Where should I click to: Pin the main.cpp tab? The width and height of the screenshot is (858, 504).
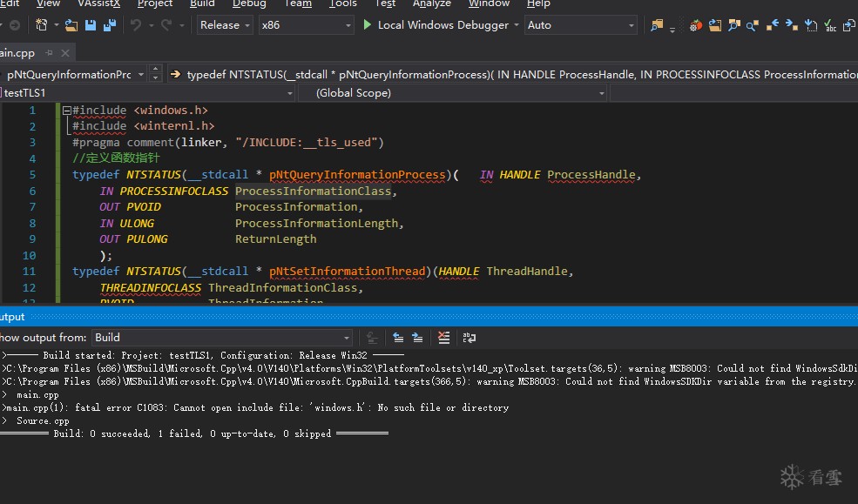[x=50, y=53]
